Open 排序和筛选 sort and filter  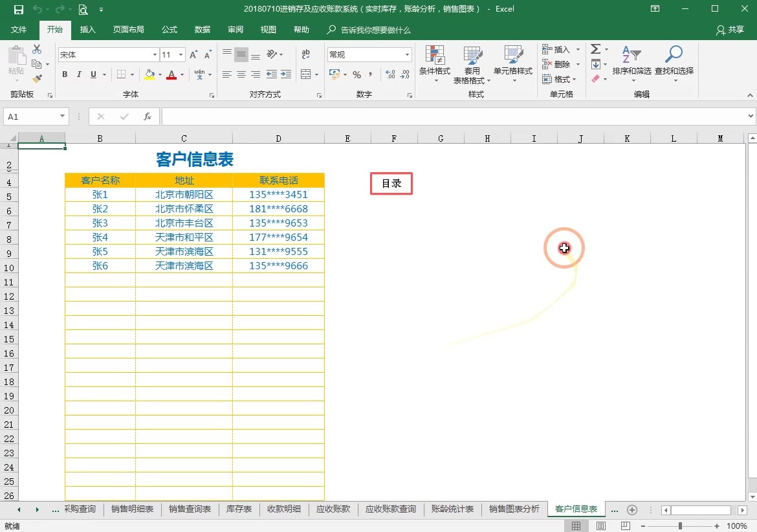(632, 63)
